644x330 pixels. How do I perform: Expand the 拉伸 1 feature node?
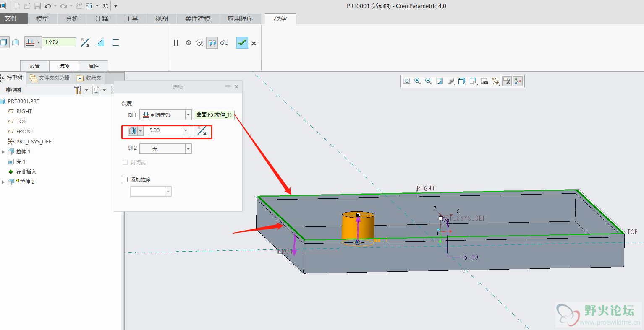tap(3, 152)
